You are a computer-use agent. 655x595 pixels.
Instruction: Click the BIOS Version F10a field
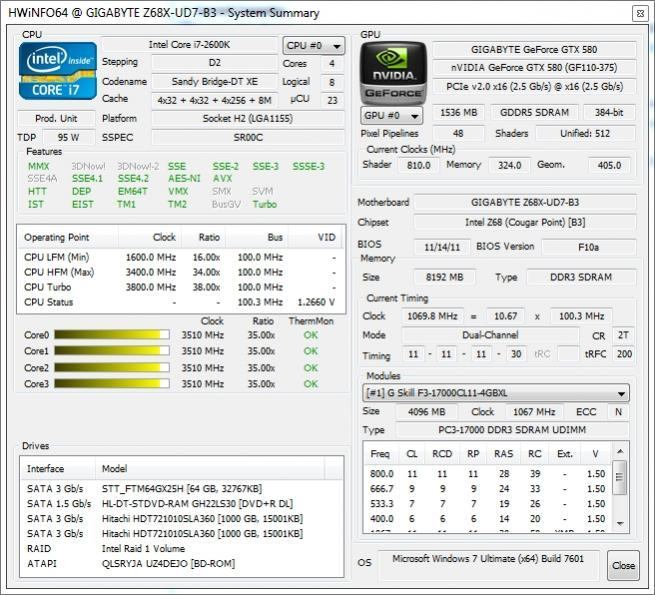(589, 247)
